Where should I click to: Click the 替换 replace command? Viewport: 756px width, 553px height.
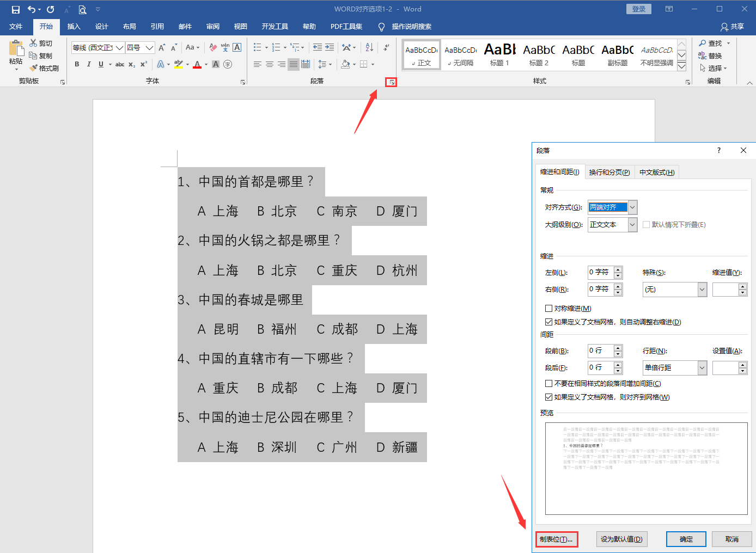click(x=710, y=56)
